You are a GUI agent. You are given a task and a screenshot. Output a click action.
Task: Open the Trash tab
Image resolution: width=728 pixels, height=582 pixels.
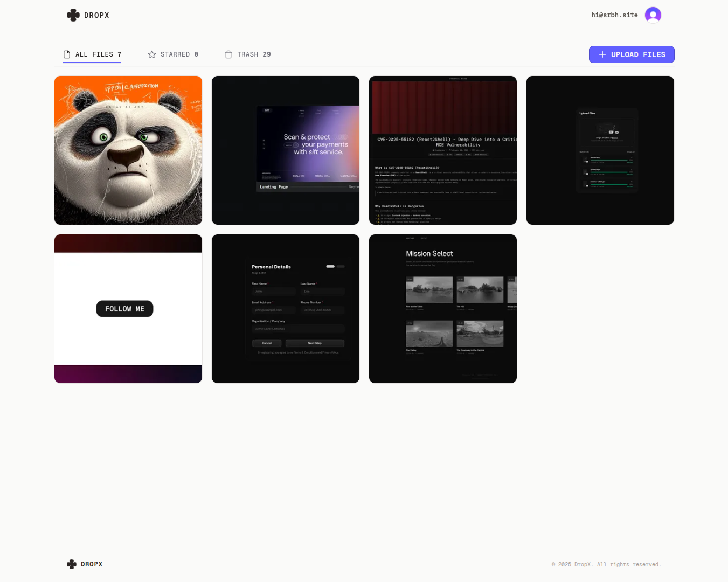[248, 54]
